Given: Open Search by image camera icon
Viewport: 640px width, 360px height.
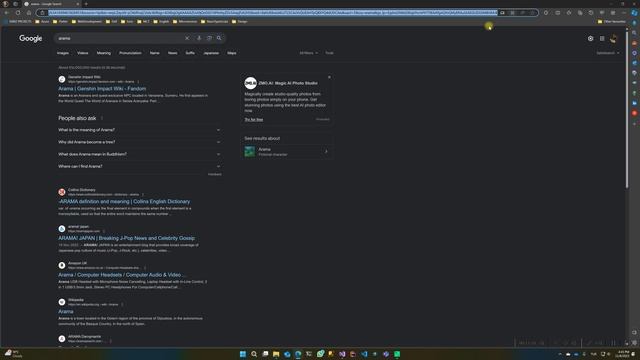Looking at the screenshot, I should 209,38.
